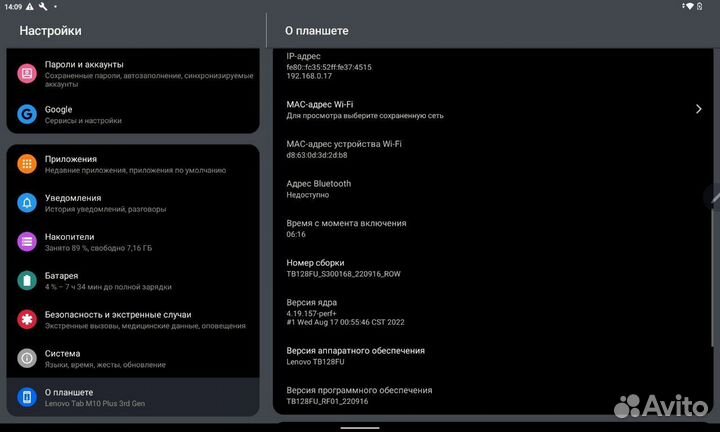This screenshot has height=432, width=720.
Task: Tap MAC-адрес Wi-Fi row label
Action: pos(320,105)
